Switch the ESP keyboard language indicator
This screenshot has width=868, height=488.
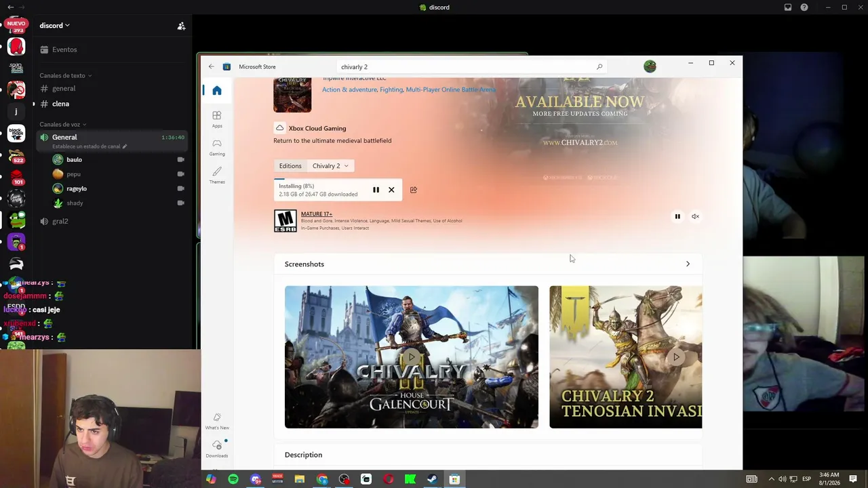(807, 479)
